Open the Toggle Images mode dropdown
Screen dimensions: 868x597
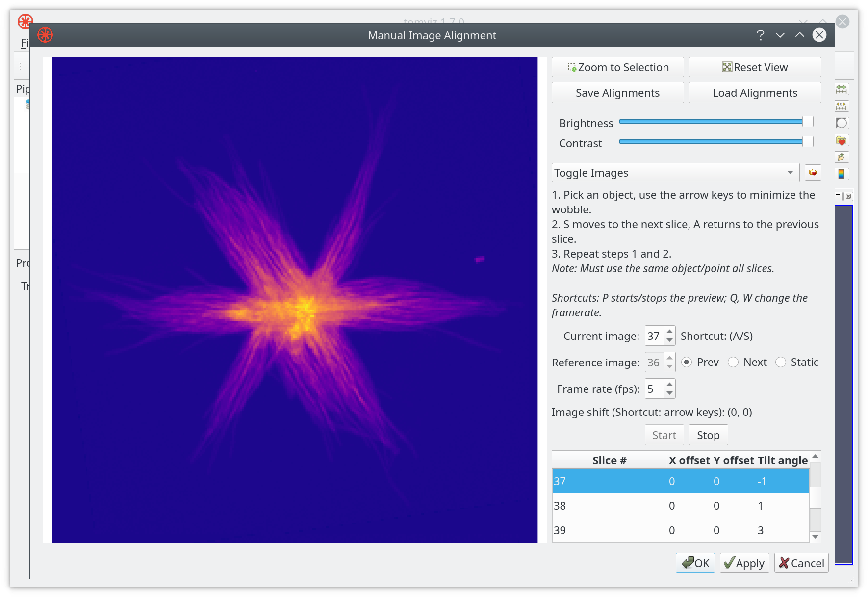coord(676,173)
